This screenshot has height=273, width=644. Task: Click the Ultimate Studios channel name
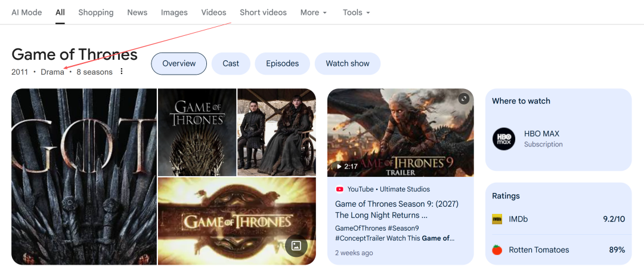pos(404,189)
